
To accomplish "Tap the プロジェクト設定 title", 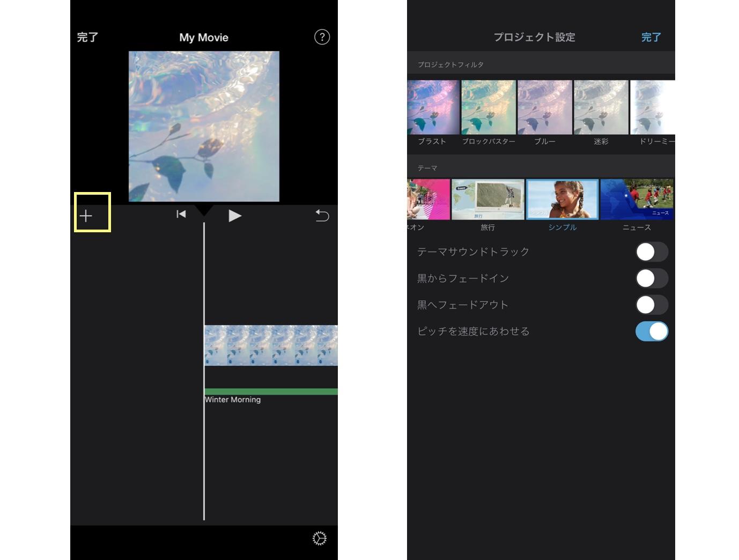I will (534, 37).
